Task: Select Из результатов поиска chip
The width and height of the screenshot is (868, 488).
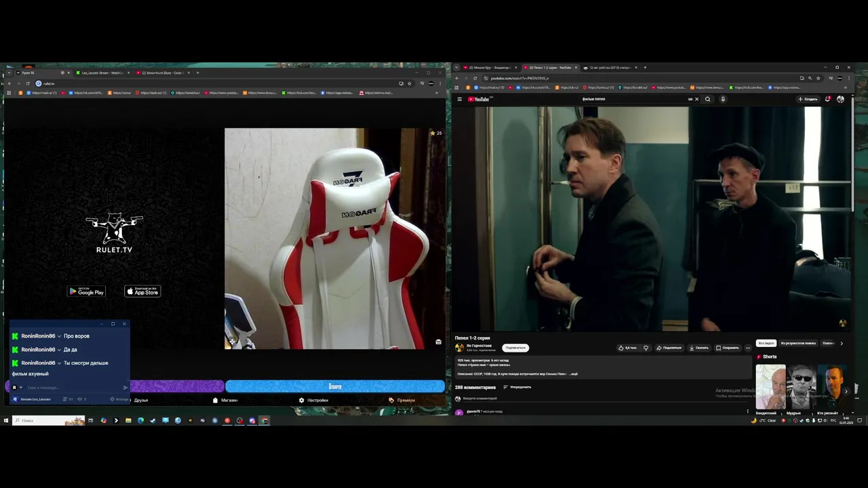Action: 798,343
